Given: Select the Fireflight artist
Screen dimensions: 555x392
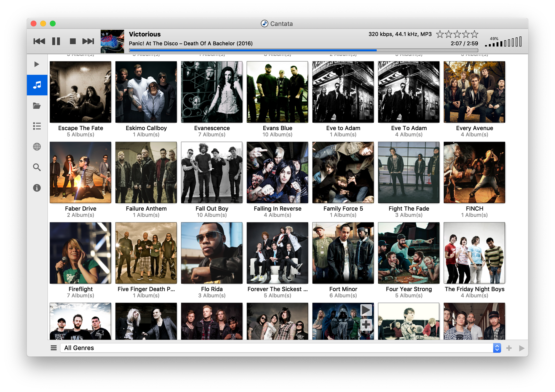Looking at the screenshot, I should point(80,260).
